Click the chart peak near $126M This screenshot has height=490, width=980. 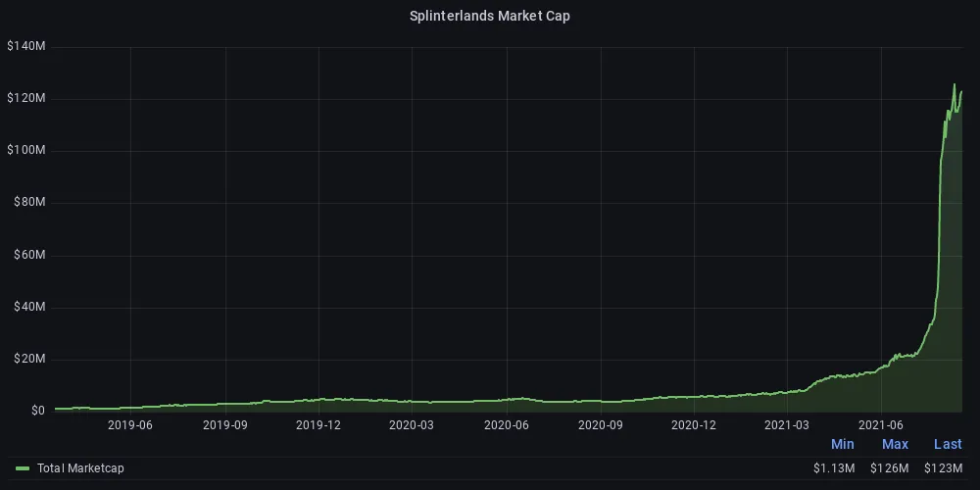(954, 84)
